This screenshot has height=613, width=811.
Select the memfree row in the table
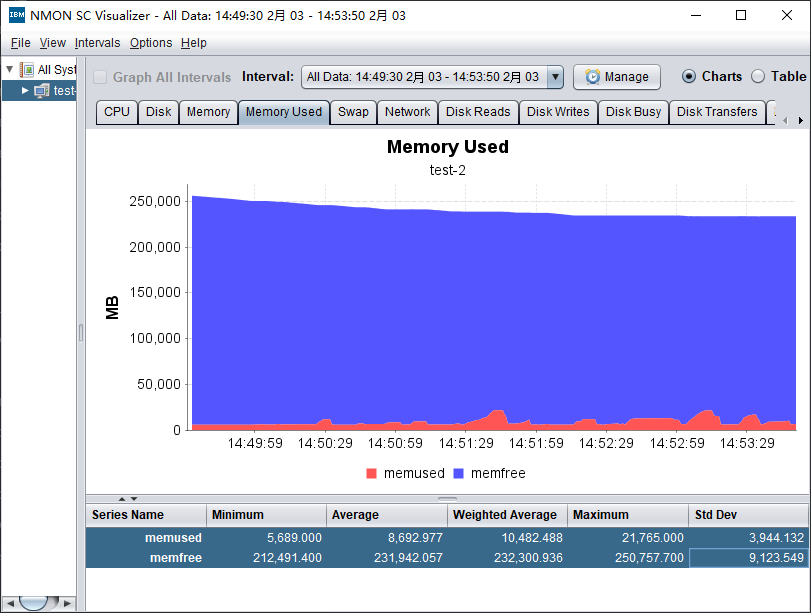click(447, 558)
